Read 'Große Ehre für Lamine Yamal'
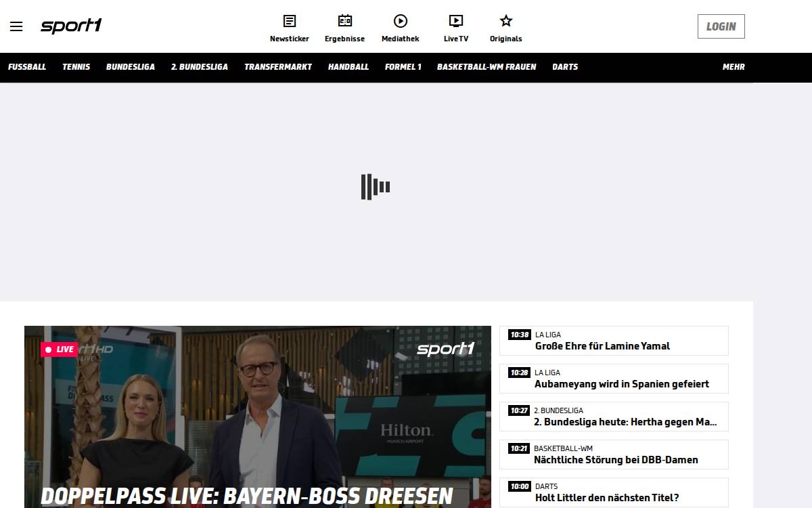The image size is (812, 508). pyautogui.click(x=602, y=346)
